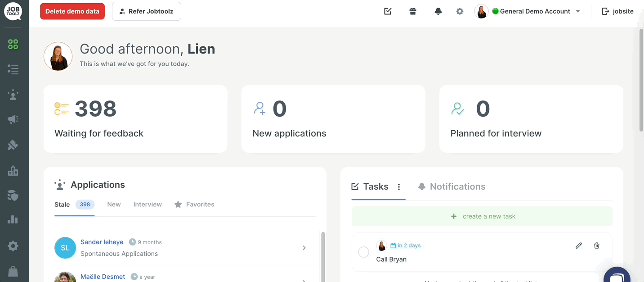This screenshot has width=644, height=282.
Task: Delete the Call Bryan task with trash icon
Action: point(596,246)
